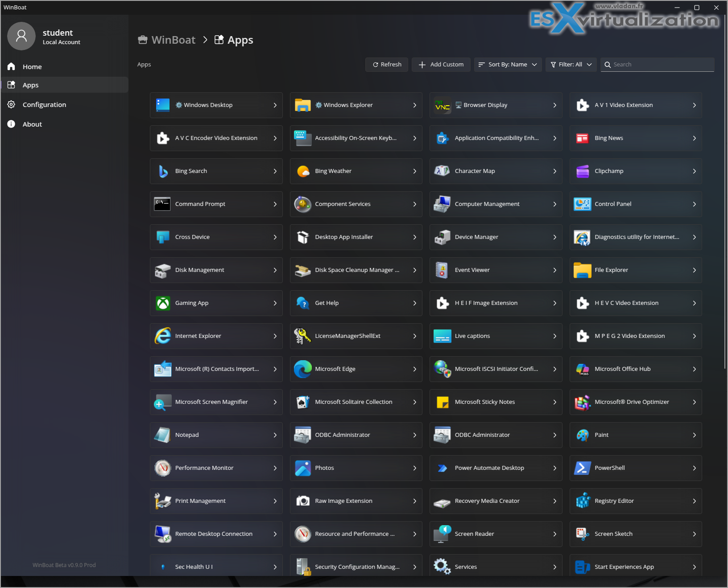
Task: Click the Registry Editor icon
Action: [582, 501]
